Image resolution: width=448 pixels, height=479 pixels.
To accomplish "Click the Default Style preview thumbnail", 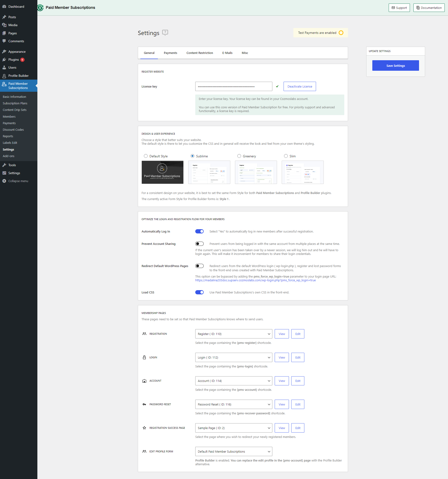I will [x=163, y=172].
